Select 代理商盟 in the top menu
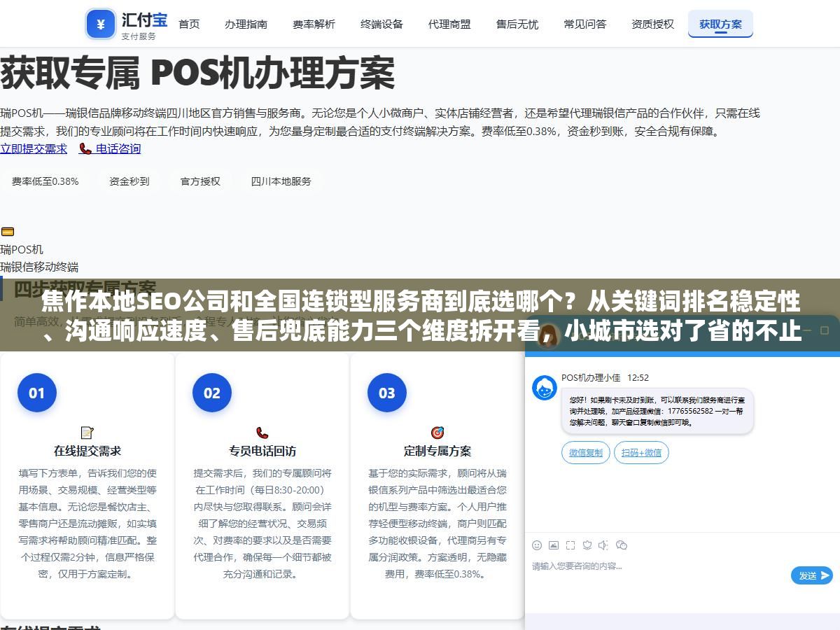 tap(449, 24)
